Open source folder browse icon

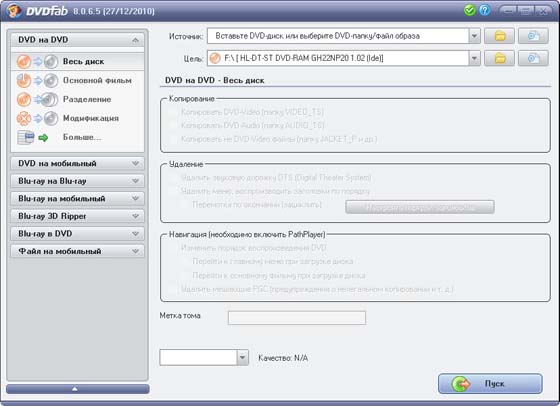[499, 36]
